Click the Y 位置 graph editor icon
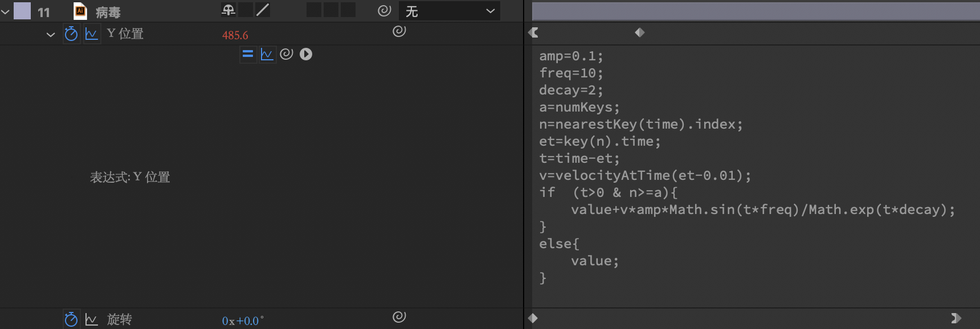The height and width of the screenshot is (329, 980). coord(91,34)
